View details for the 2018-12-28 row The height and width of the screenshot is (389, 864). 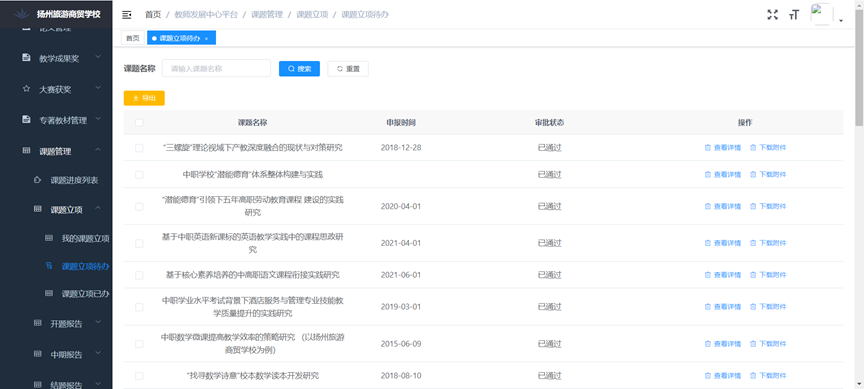pos(723,148)
